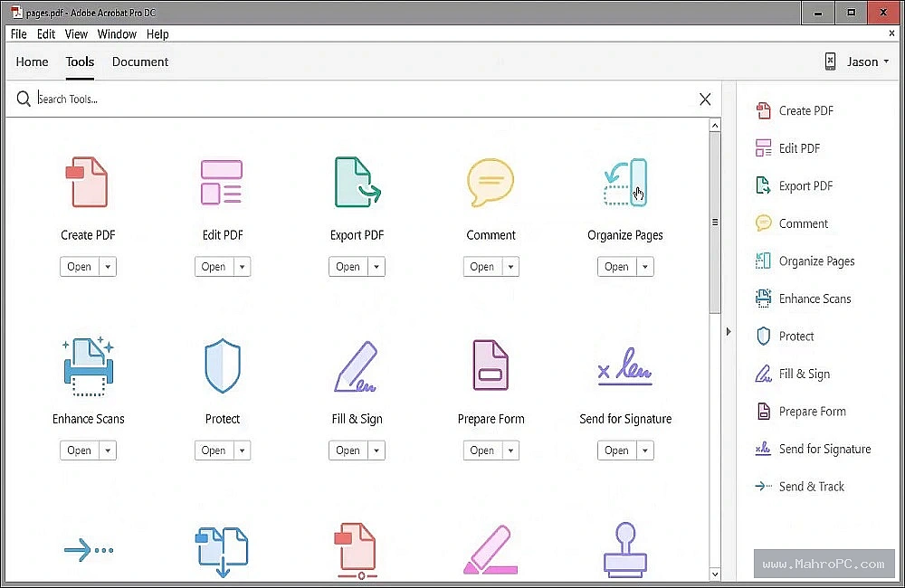
Task: Click the Comment speech bubble icon in grid
Action: [491, 183]
